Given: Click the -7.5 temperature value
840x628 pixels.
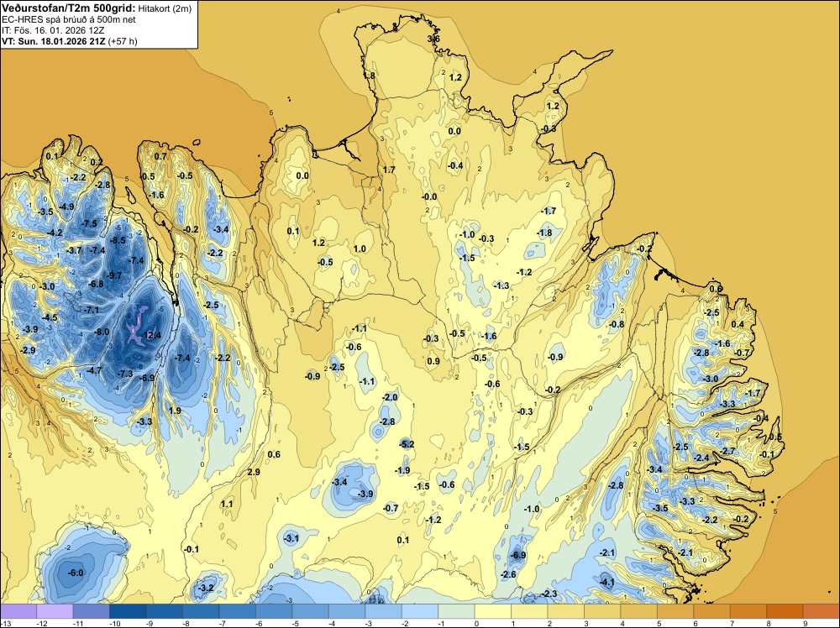Looking at the screenshot, I should click(89, 223).
